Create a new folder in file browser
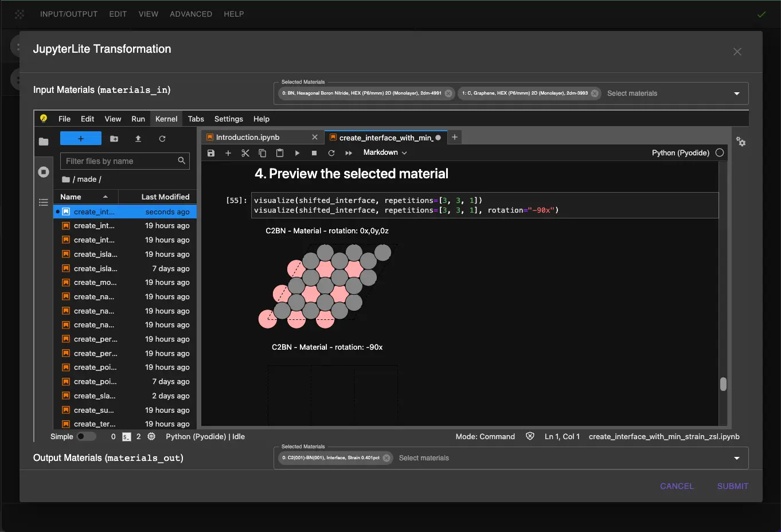 coord(114,139)
